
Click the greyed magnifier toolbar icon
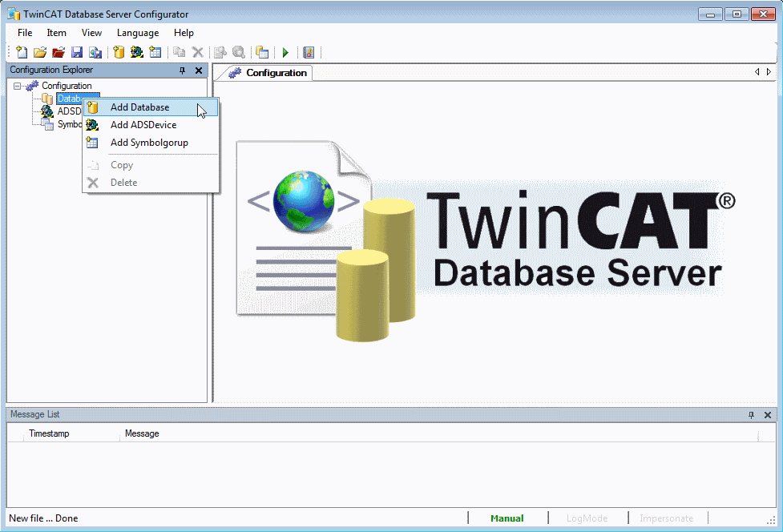tap(239, 52)
